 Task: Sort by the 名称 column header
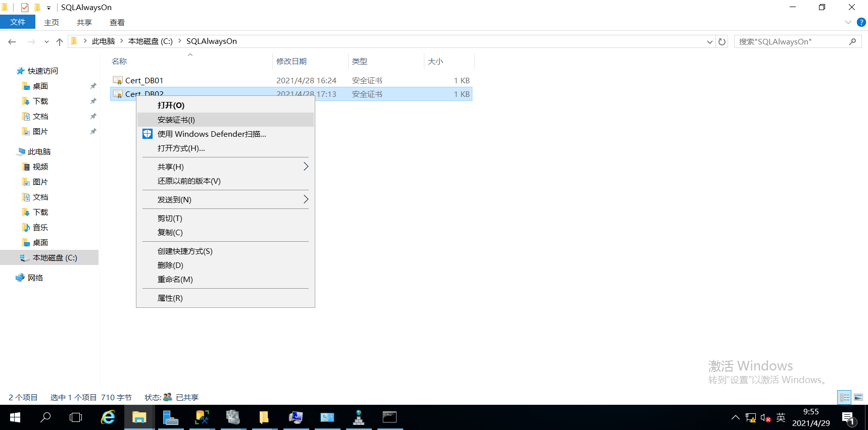tap(191, 61)
